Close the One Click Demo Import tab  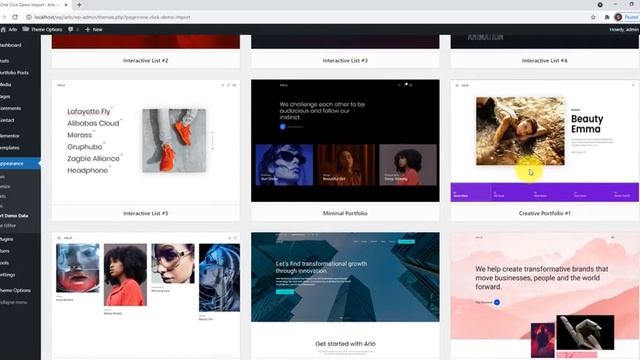coord(66,5)
